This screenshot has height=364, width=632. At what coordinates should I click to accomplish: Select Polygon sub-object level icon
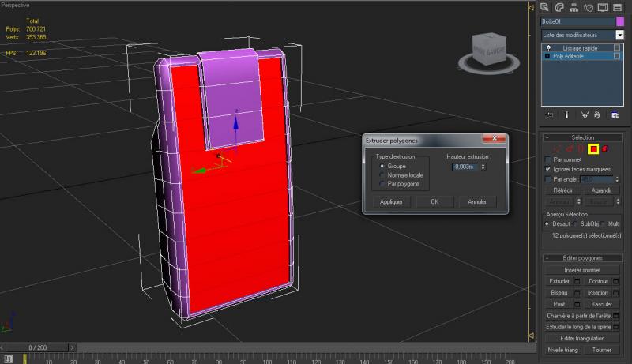(x=593, y=148)
